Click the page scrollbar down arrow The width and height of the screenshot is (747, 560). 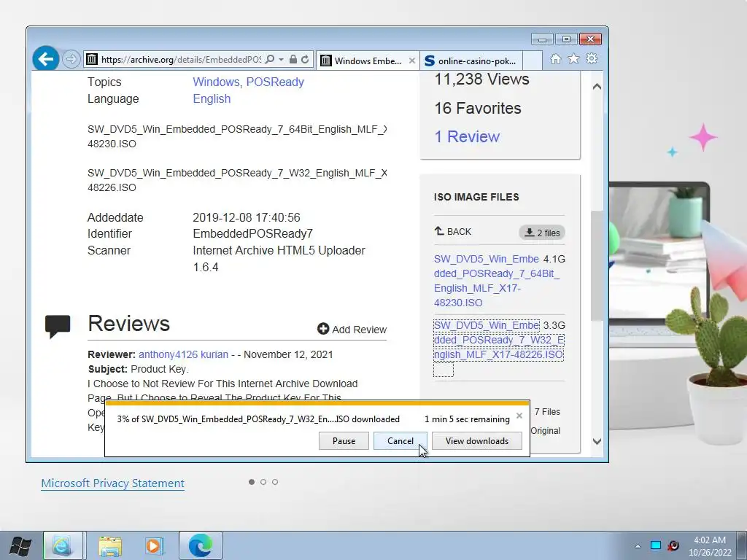point(597,441)
